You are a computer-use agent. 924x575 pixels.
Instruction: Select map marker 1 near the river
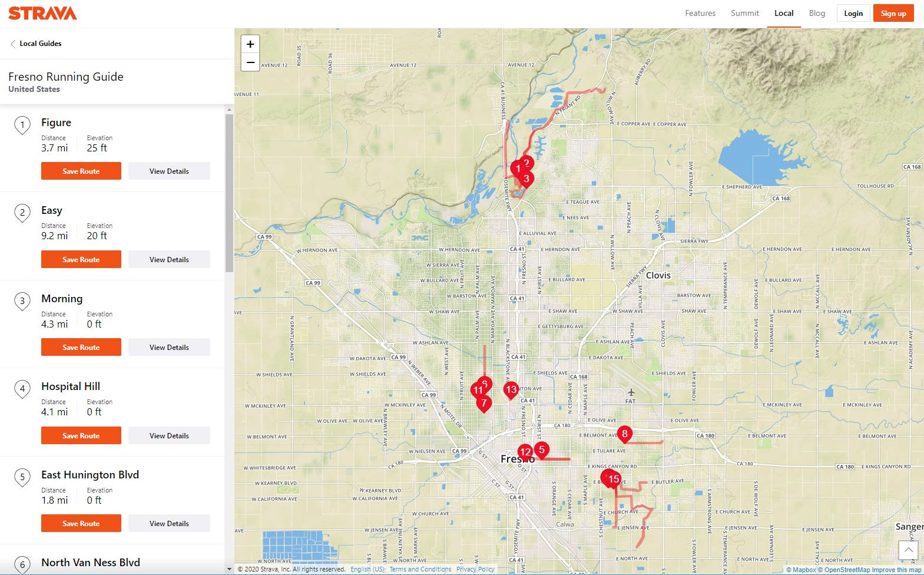(x=518, y=170)
